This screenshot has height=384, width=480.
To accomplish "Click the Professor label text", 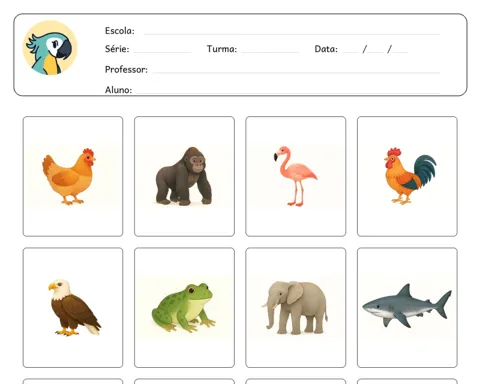I will tap(126, 69).
